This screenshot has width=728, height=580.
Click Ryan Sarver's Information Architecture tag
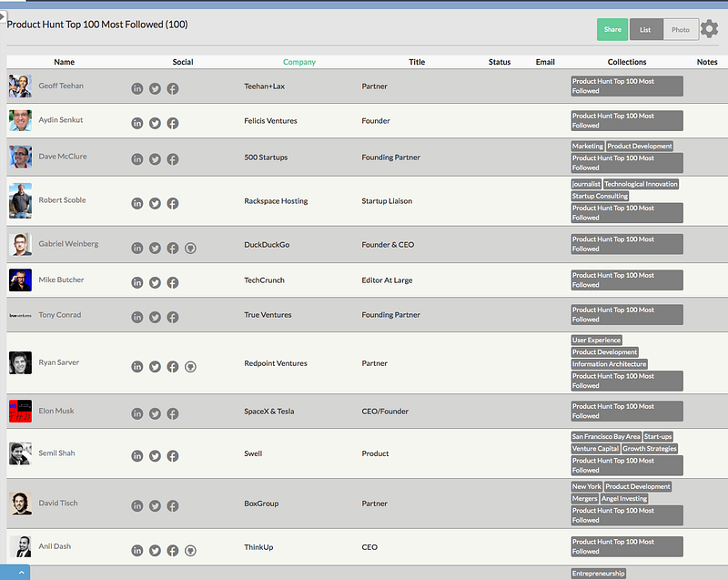click(x=609, y=364)
